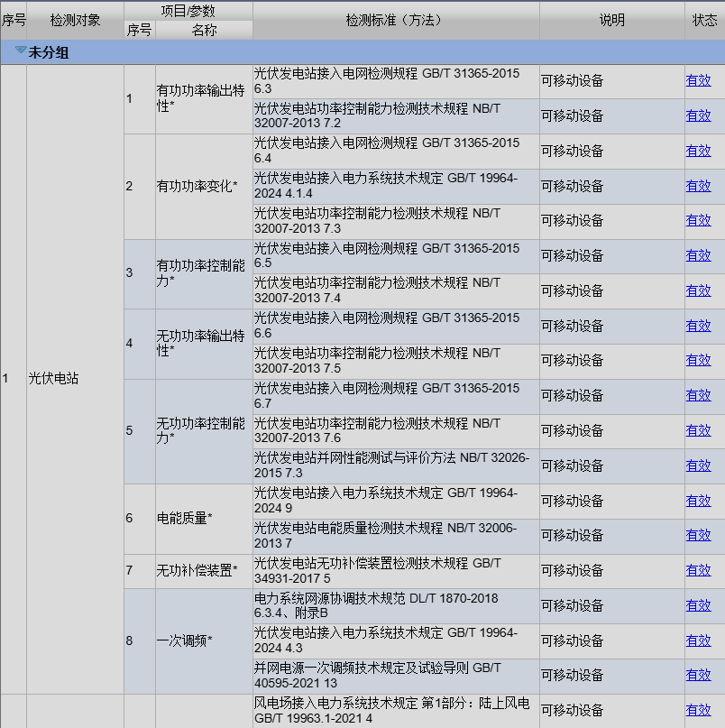This screenshot has width=725, height=728.
Task: Open 有效 link for GB/T 19964-2024 9
Action: coord(698,501)
